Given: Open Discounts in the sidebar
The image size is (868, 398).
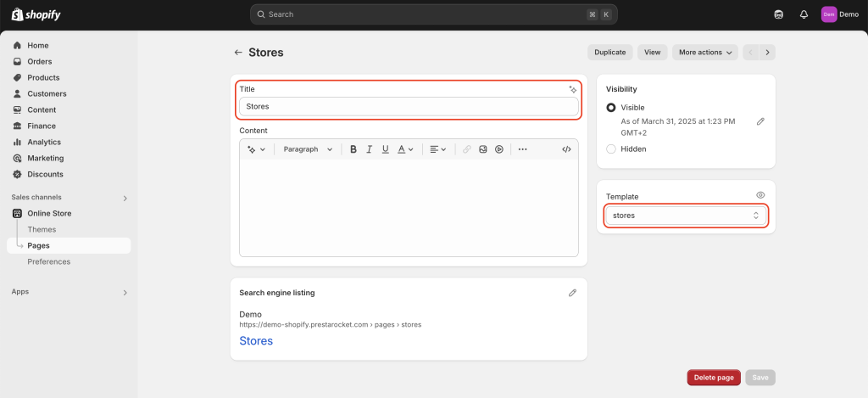Looking at the screenshot, I should (69, 174).
